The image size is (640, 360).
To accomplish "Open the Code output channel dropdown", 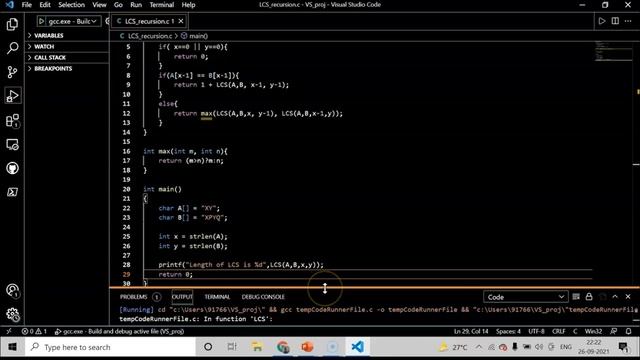I will [525, 297].
